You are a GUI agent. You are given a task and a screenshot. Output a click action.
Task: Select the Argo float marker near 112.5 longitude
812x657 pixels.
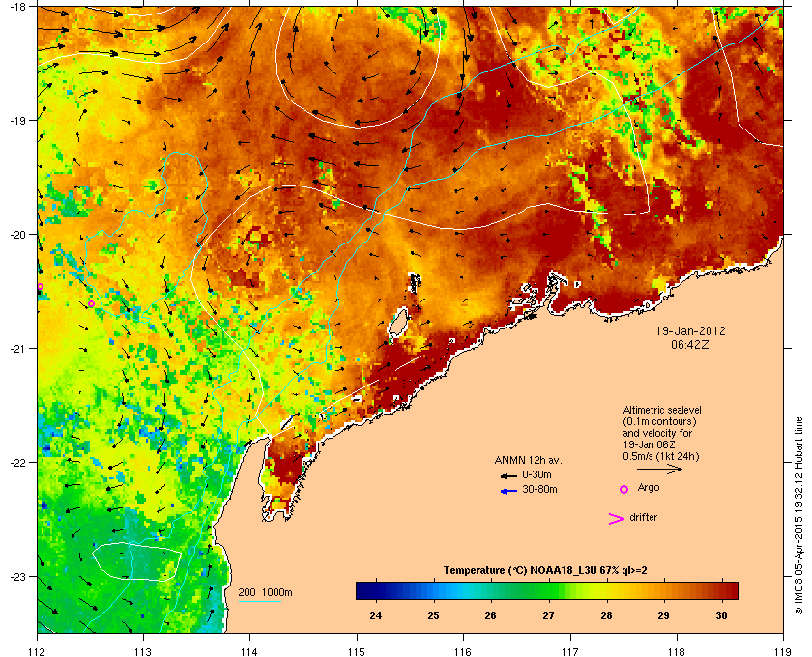(x=91, y=304)
